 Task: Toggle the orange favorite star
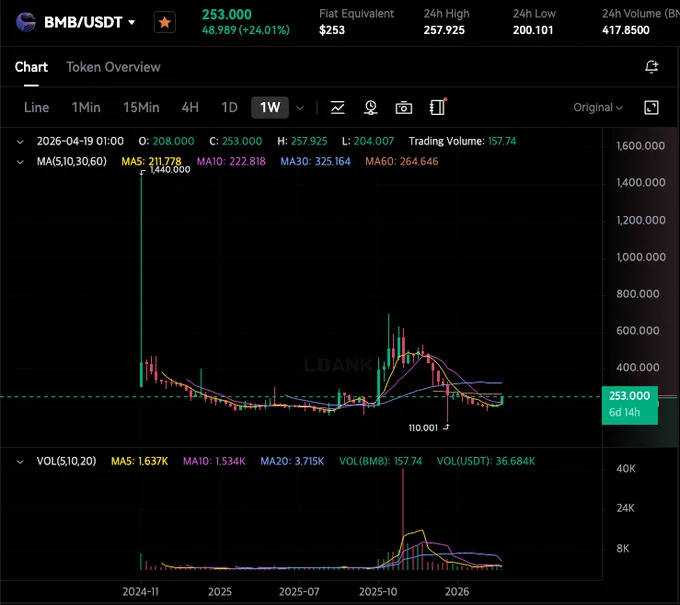[164, 22]
